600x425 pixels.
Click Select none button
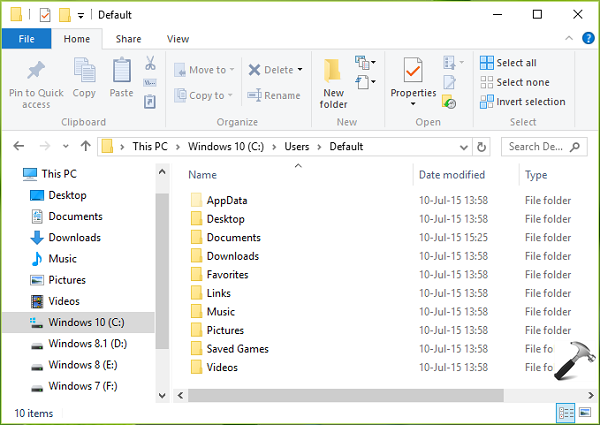[x=514, y=82]
